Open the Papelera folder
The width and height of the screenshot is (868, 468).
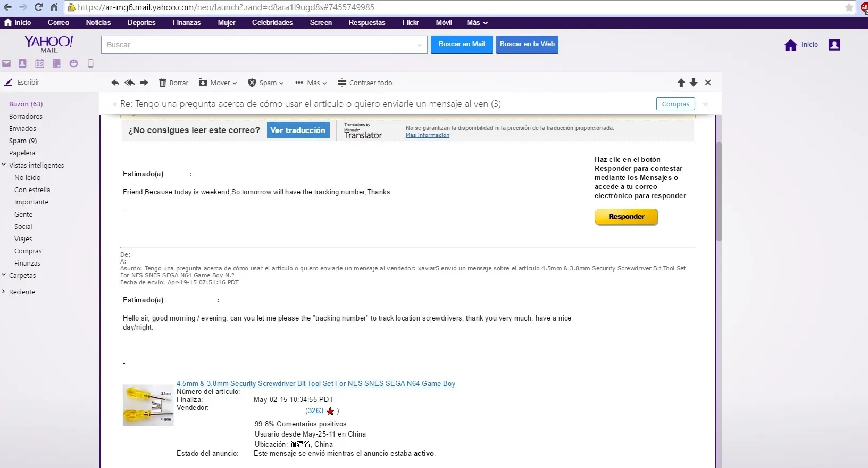tap(22, 153)
